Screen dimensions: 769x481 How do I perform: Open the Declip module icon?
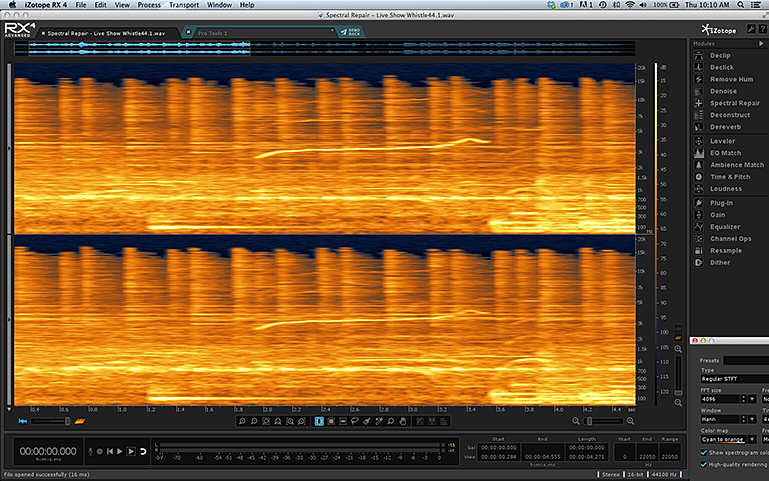tap(699, 55)
